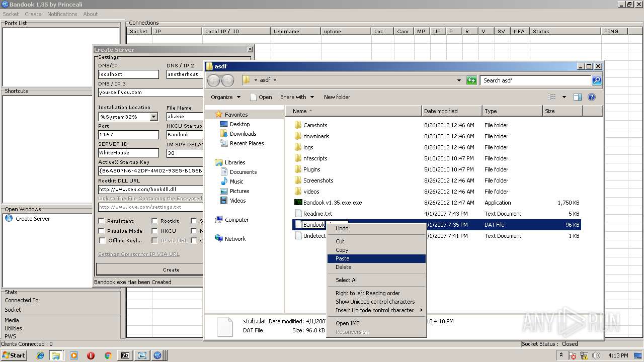
Task: Choose Copy from the context menu
Action: (x=376, y=250)
